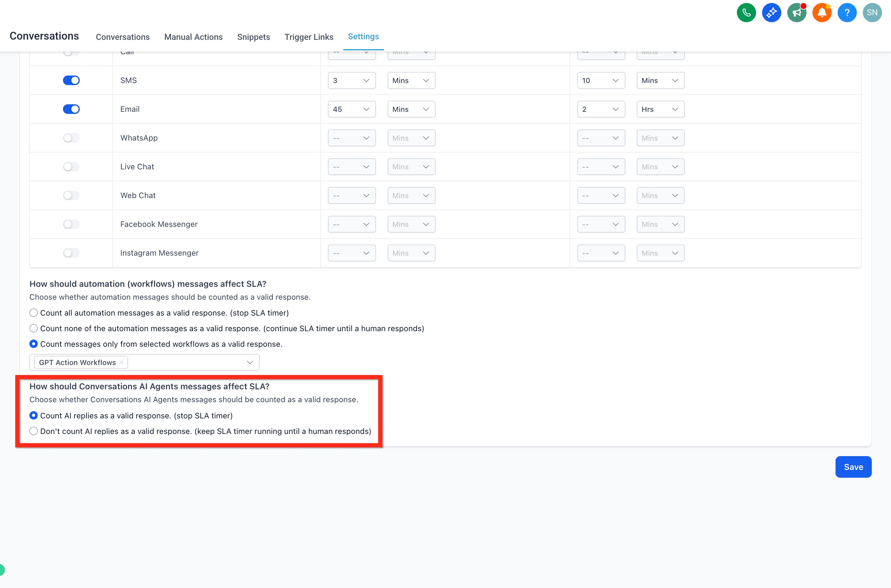Click the Facebook Messenger channel label

[x=159, y=224]
